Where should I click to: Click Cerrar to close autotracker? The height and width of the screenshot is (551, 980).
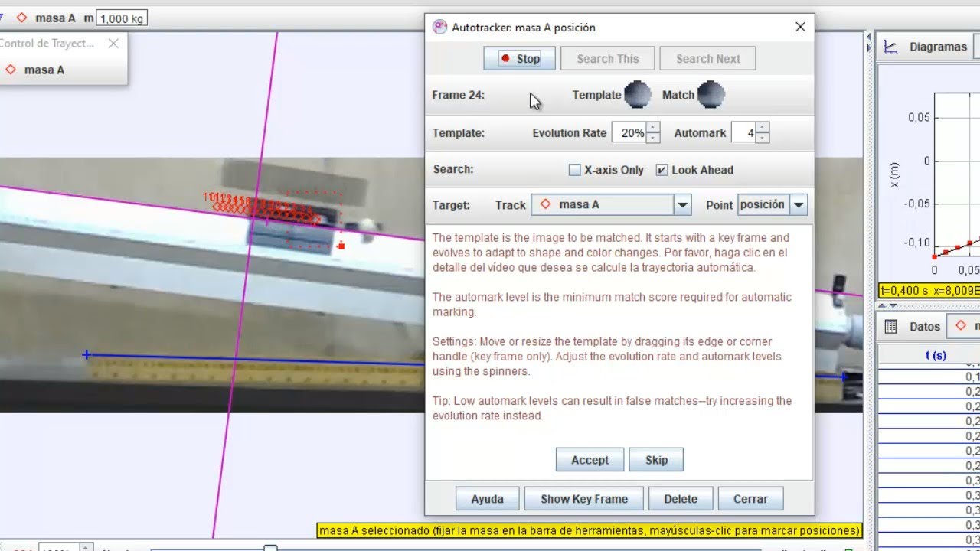coord(750,499)
